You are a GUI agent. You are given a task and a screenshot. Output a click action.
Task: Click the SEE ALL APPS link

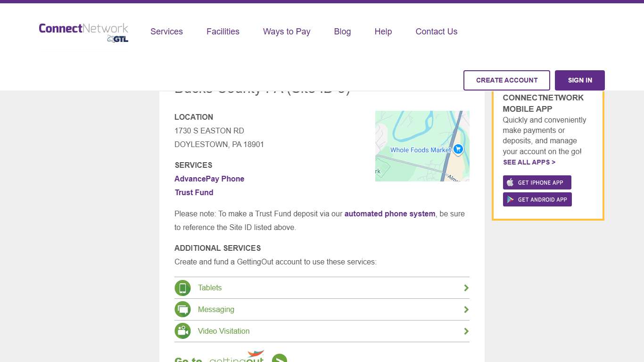coord(529,162)
